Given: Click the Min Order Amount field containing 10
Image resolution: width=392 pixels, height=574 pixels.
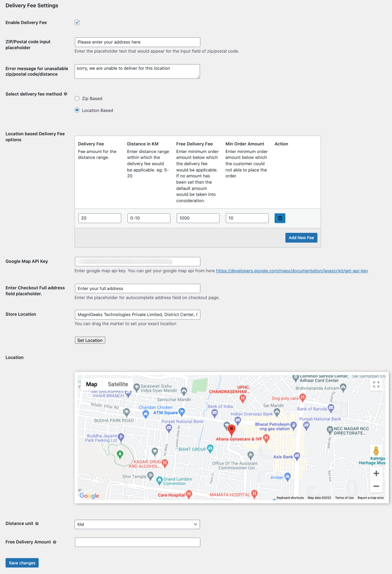Looking at the screenshot, I should click(x=247, y=218).
